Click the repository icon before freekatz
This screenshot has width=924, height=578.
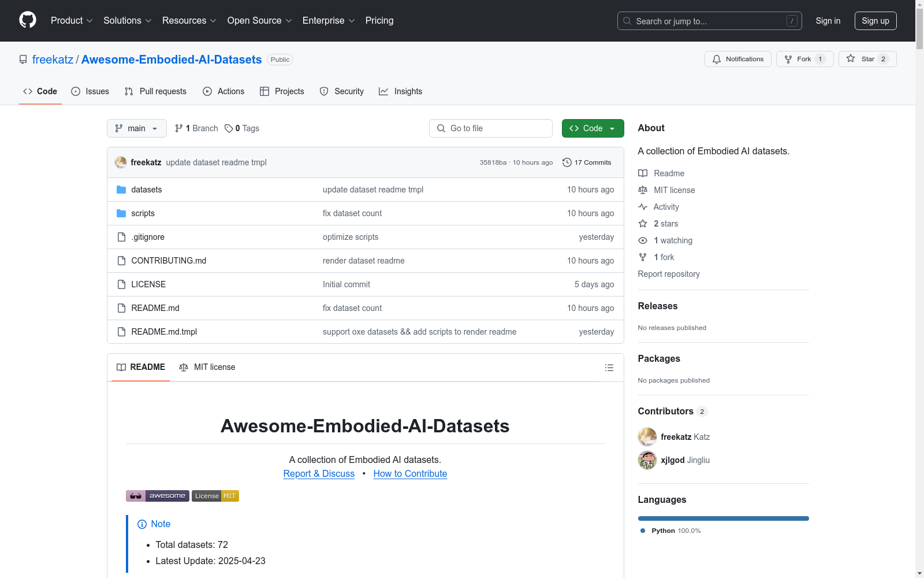pos(23,60)
